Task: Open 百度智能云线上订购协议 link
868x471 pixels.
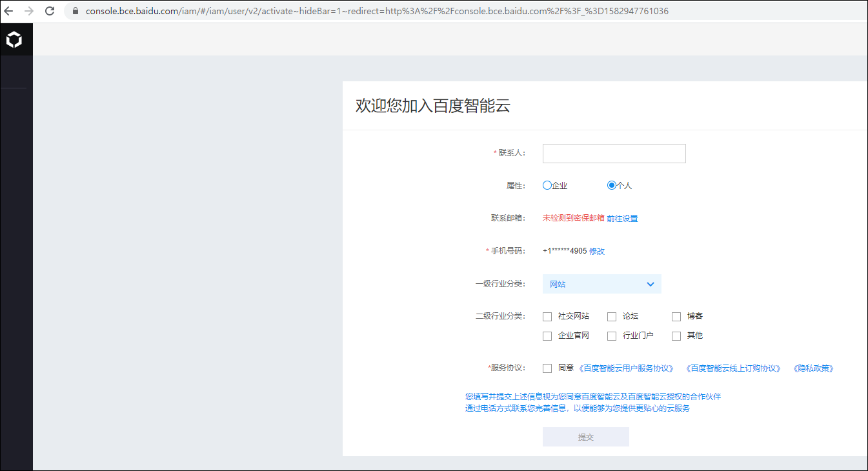Action: (733, 368)
